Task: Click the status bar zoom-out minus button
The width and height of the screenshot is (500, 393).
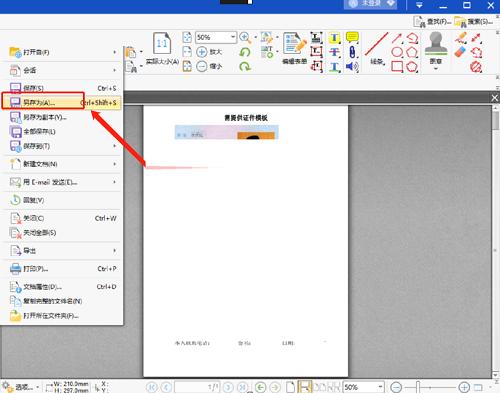Action: pyautogui.click(x=396, y=387)
